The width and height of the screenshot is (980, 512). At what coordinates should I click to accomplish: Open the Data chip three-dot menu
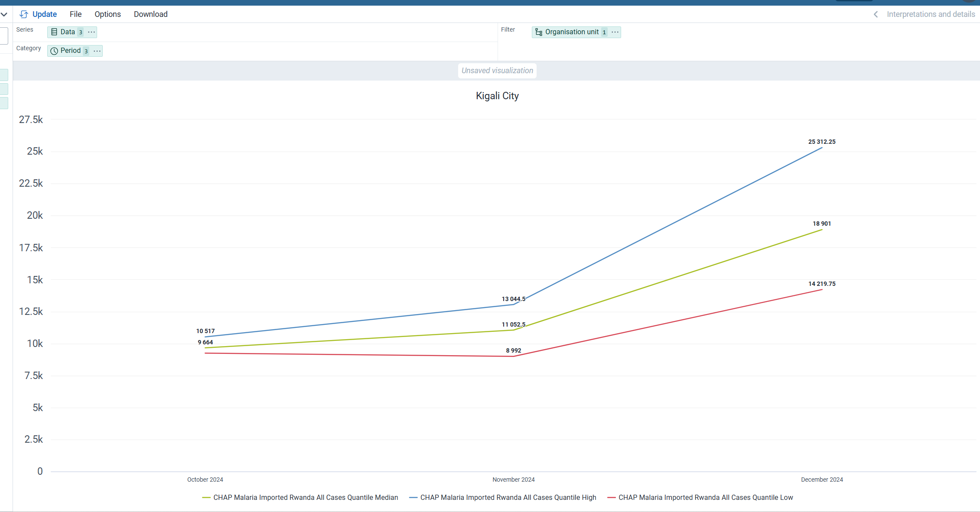coord(91,32)
